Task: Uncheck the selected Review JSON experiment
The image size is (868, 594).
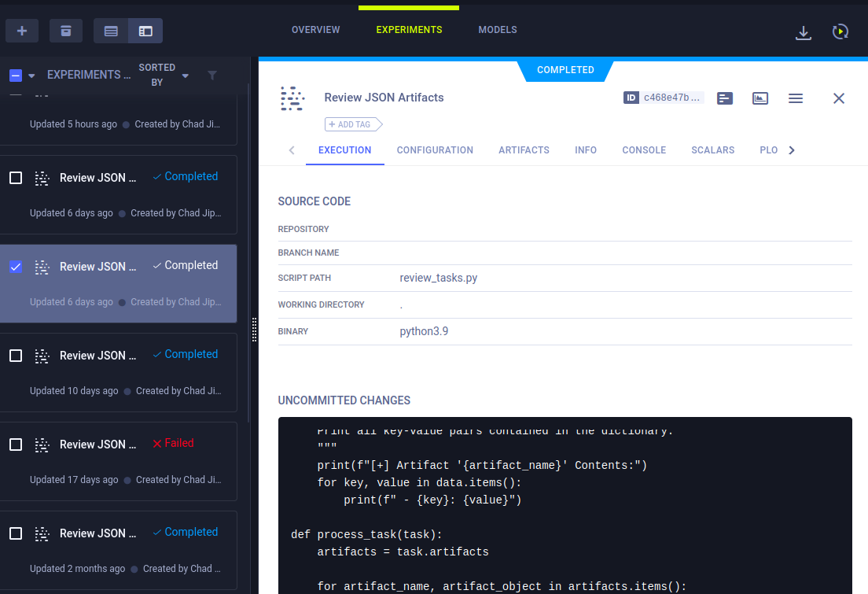Action: tap(16, 267)
